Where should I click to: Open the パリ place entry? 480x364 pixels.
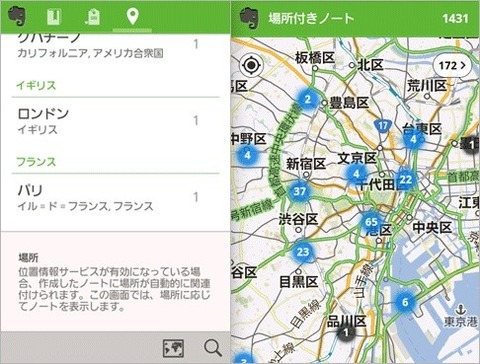pos(115,197)
